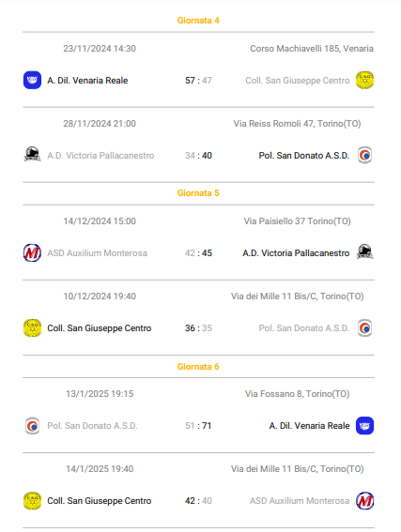Click Auxilium Monterosa logo in the 14/1/2025 match
This screenshot has width=401, height=532.
click(364, 500)
